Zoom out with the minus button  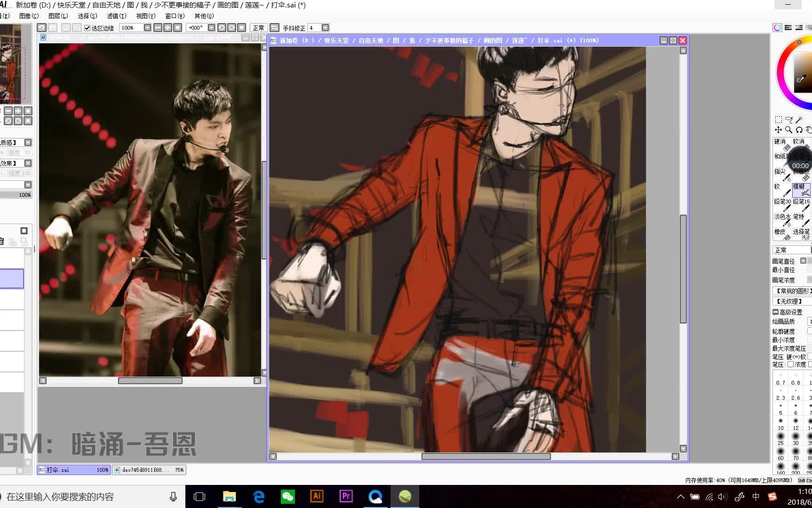pos(158,28)
